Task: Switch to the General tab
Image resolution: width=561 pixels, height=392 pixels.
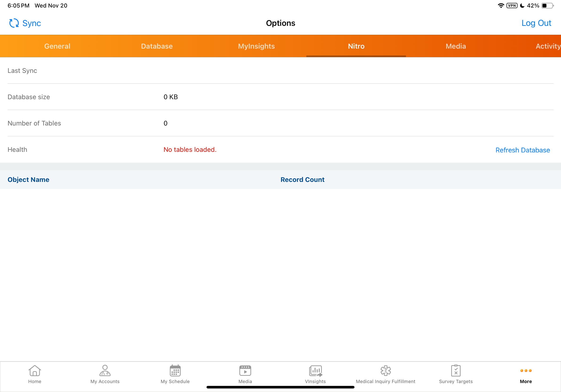Action: click(57, 46)
